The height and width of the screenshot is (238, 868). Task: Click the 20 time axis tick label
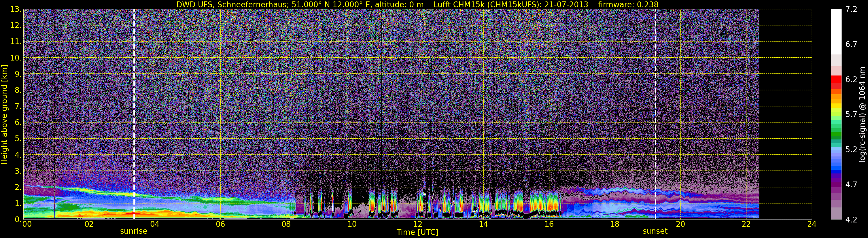click(x=680, y=224)
